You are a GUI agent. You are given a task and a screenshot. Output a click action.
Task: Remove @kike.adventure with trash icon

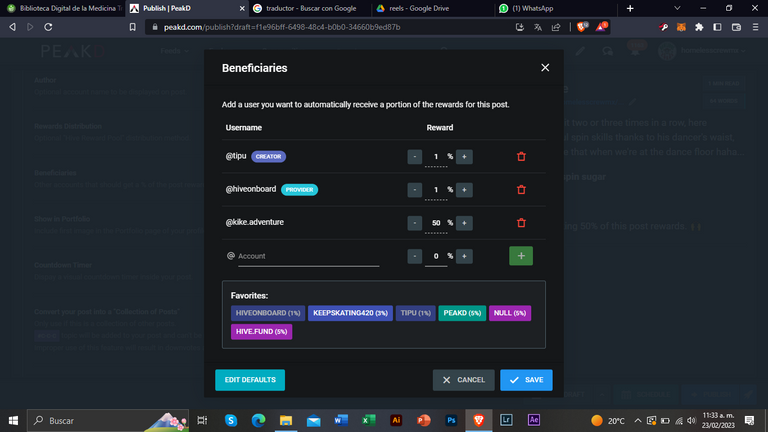pyautogui.click(x=521, y=223)
